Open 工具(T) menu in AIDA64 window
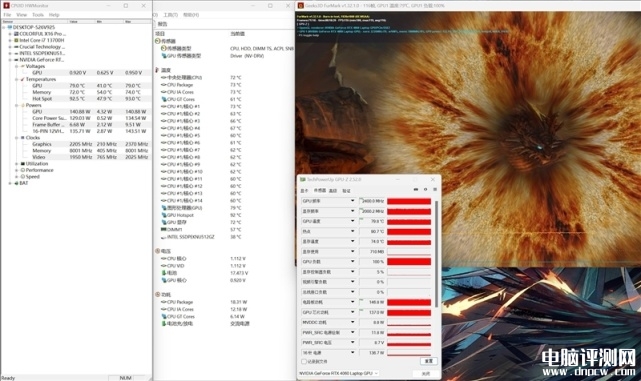Screen dimensions: 641x381 point(170,15)
